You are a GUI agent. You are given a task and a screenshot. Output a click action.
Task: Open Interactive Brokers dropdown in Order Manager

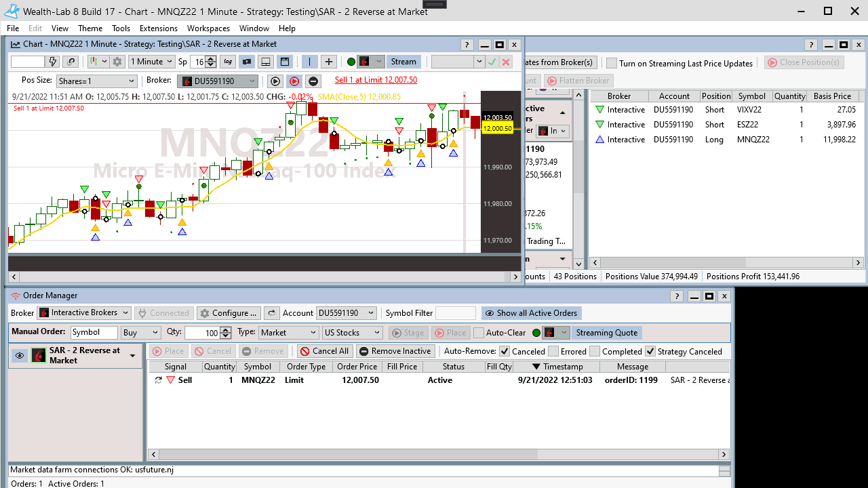pos(84,313)
